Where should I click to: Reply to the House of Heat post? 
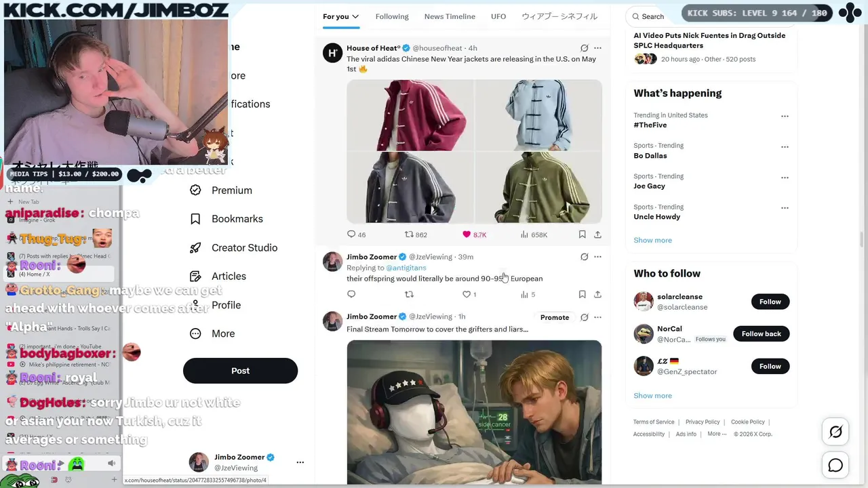[x=356, y=235]
